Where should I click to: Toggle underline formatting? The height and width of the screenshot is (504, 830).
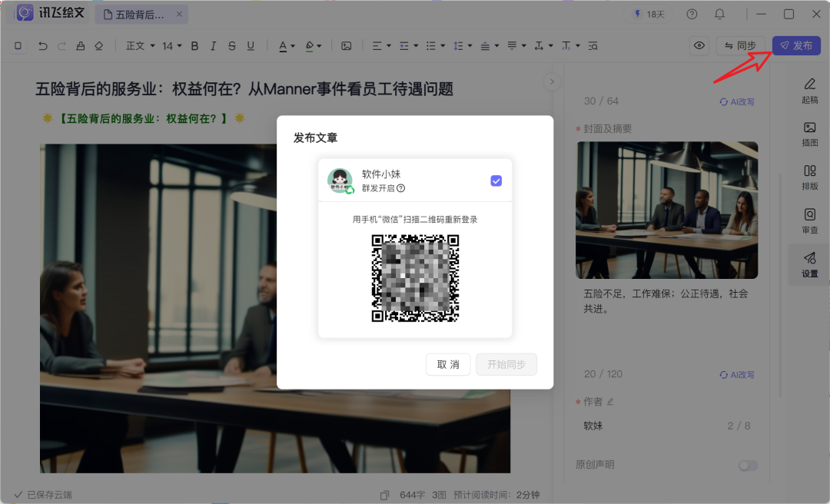tap(251, 46)
